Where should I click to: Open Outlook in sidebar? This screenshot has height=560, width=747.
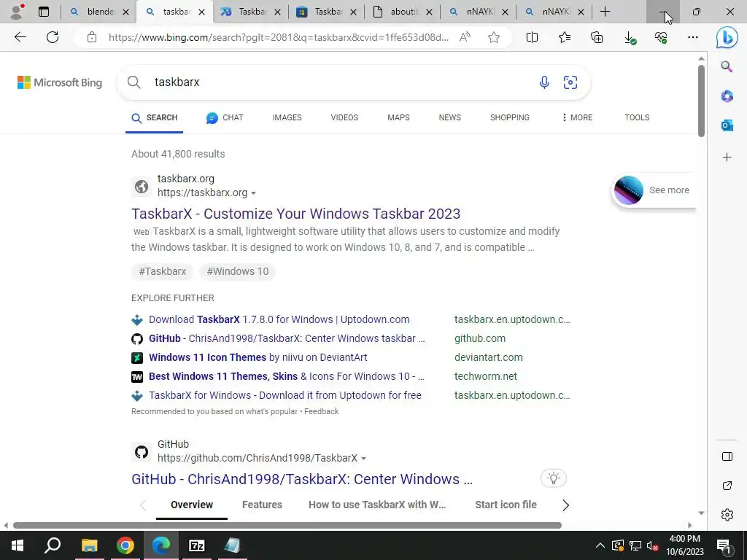click(727, 125)
